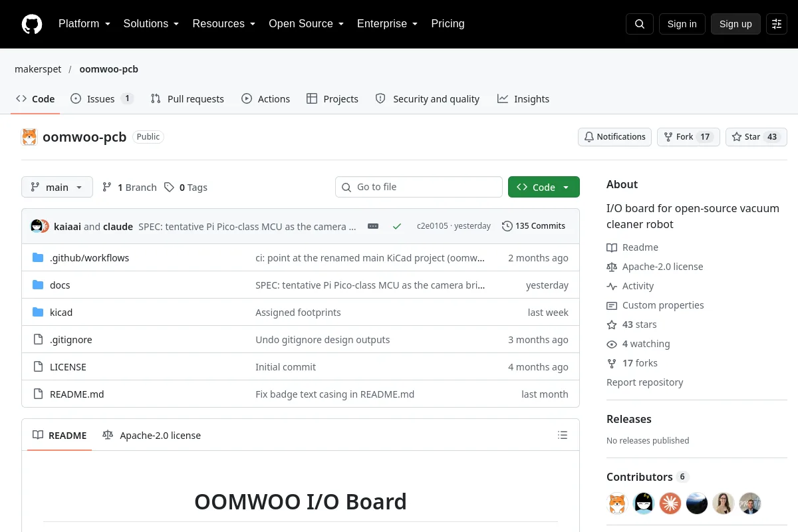Open the appearance settings icon button

[777, 24]
